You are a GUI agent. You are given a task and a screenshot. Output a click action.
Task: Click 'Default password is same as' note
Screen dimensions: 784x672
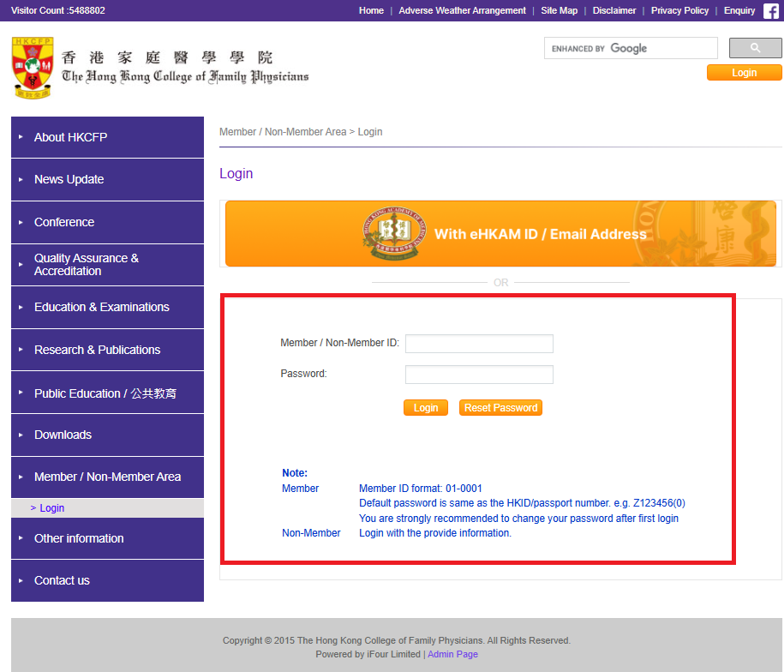point(522,503)
